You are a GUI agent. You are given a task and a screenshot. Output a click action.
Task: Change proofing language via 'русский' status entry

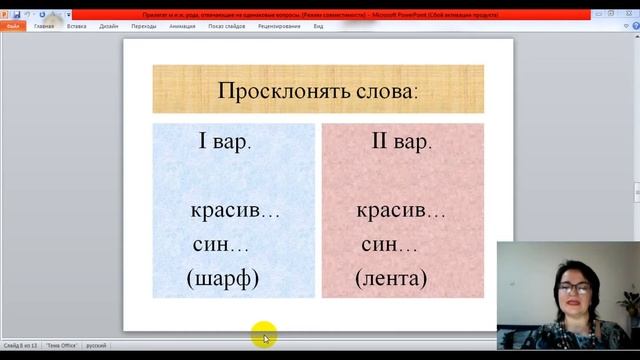click(96, 345)
